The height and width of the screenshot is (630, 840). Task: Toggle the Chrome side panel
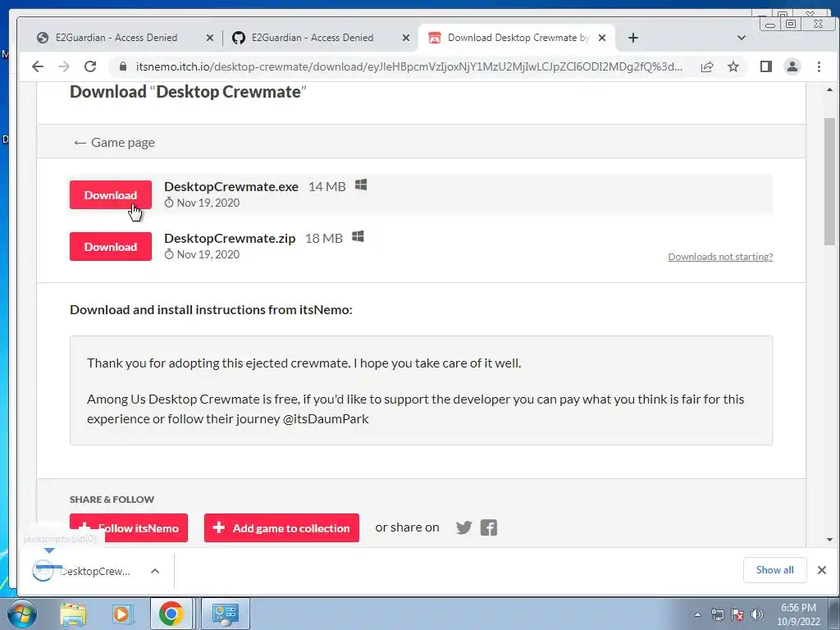[x=766, y=66]
